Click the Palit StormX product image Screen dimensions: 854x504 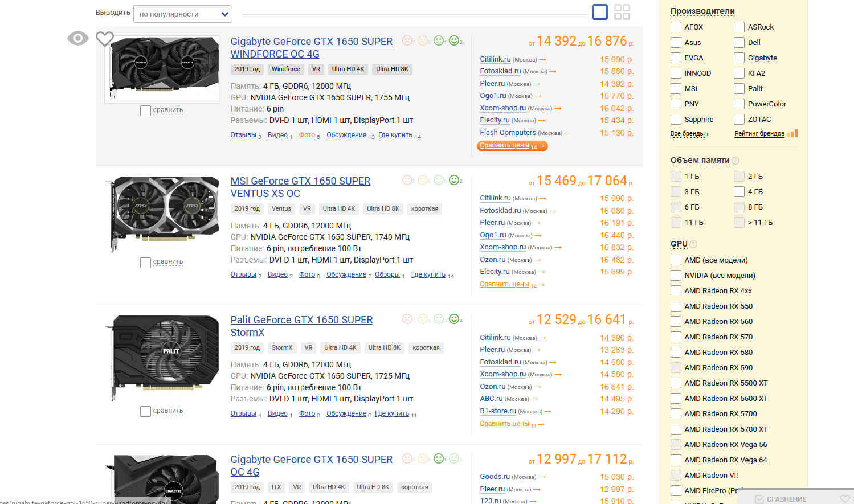pyautogui.click(x=162, y=357)
